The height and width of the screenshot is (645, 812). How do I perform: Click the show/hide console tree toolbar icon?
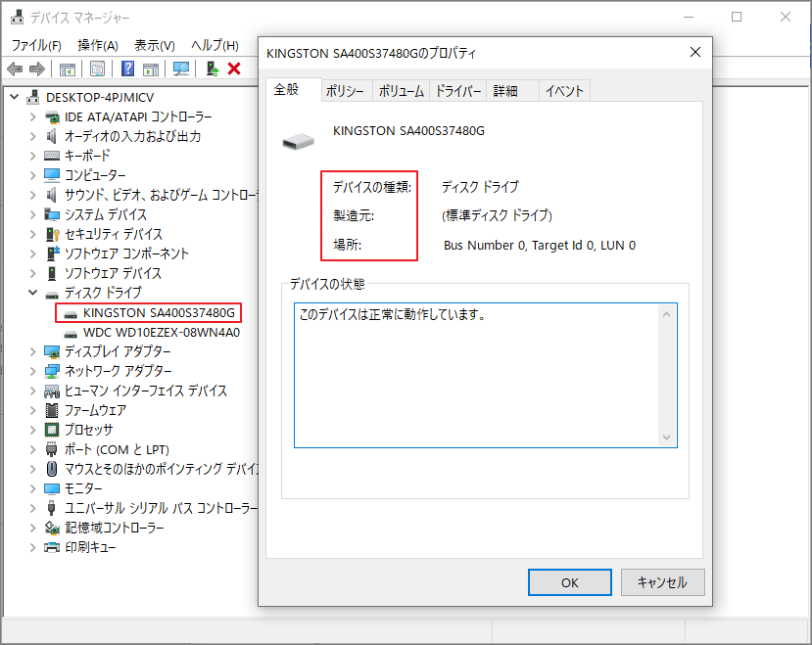[x=68, y=69]
